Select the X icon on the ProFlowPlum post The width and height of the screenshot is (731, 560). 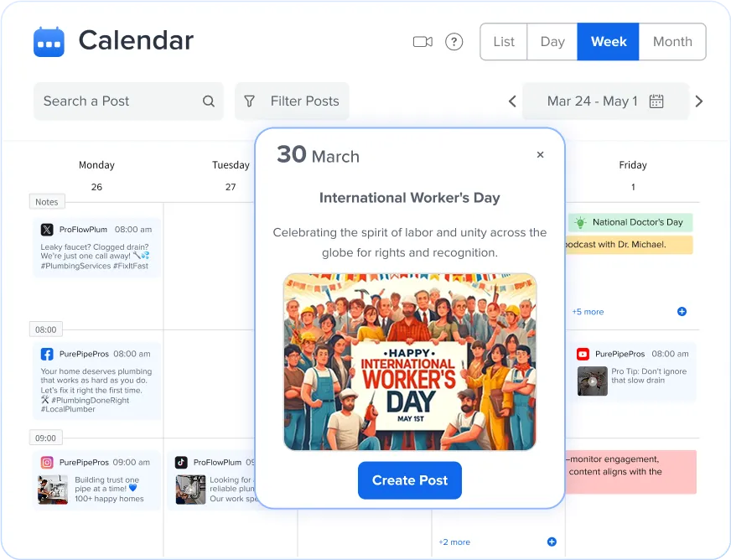(47, 228)
